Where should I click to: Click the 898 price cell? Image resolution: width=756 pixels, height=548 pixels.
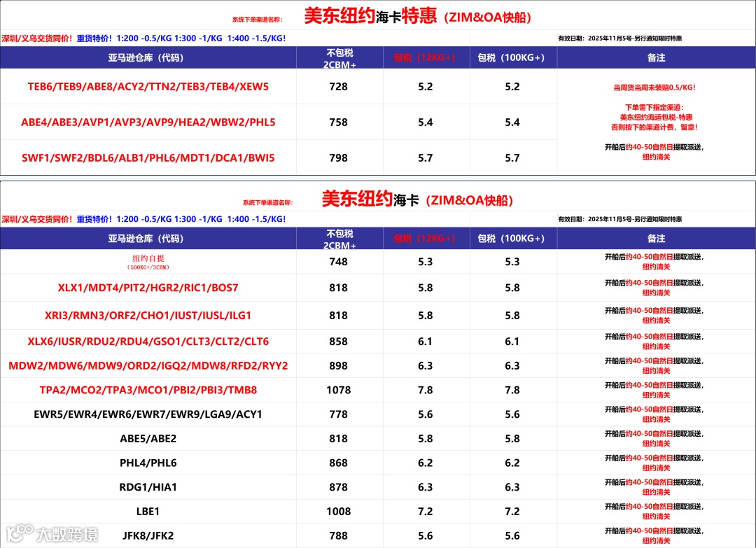click(x=339, y=366)
